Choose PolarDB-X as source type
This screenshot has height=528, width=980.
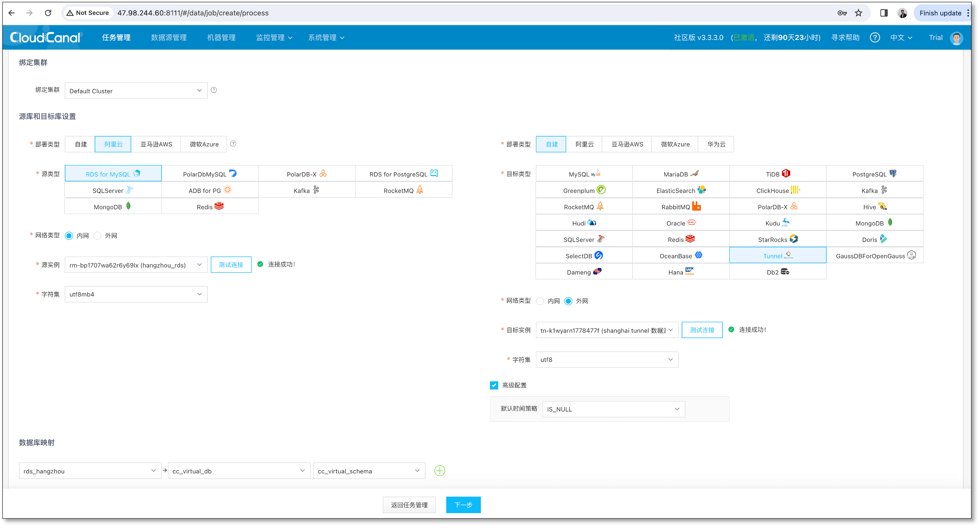click(x=306, y=174)
